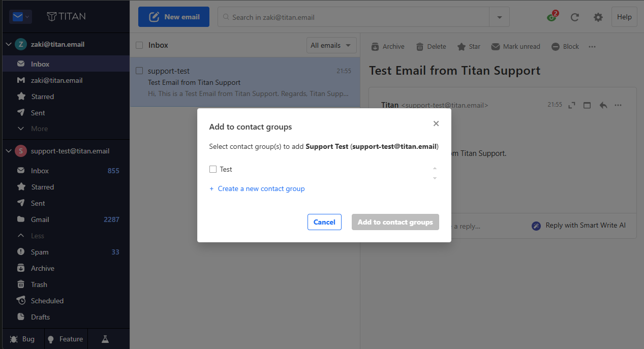Tick the Test contact group checkbox

(213, 169)
